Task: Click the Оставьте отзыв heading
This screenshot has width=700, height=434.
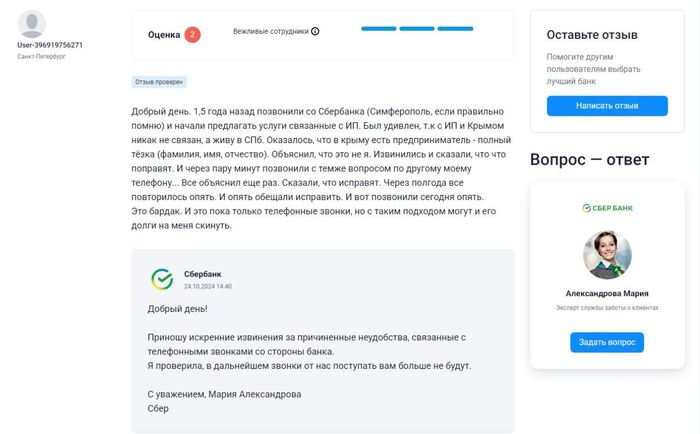Action: (592, 35)
